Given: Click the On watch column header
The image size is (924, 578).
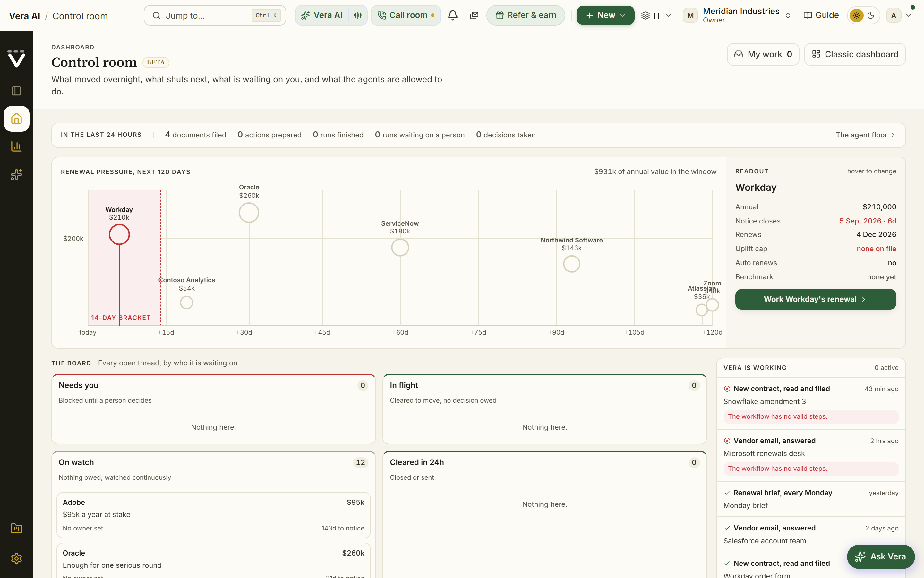Looking at the screenshot, I should click(213, 469).
